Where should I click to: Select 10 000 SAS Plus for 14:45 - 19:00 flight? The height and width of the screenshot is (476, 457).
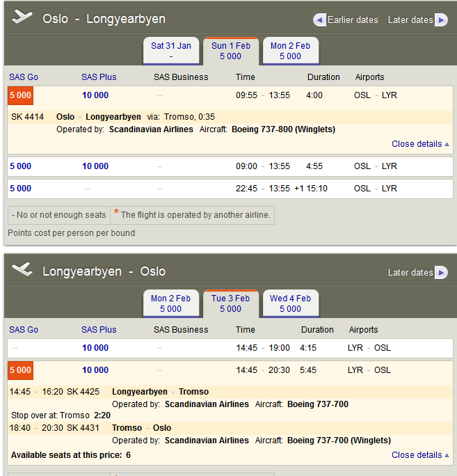[95, 348]
